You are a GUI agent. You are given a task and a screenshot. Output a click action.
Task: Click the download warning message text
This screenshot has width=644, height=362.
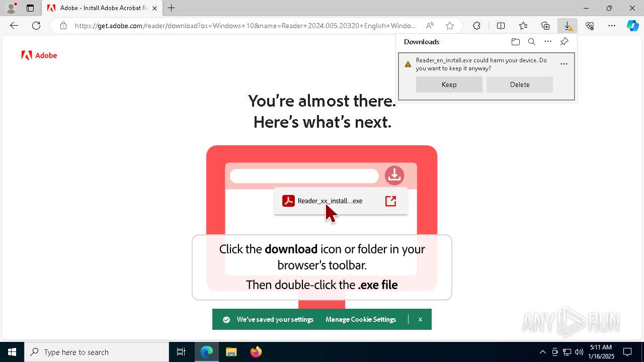[x=481, y=64]
